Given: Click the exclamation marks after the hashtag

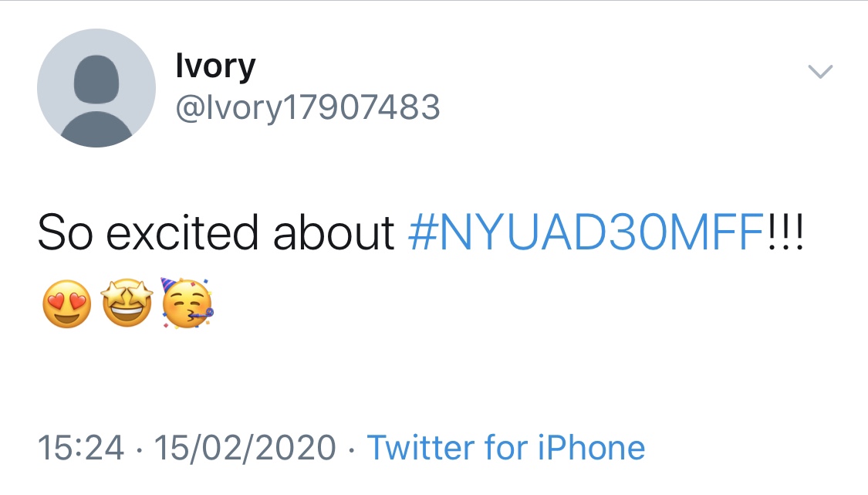Looking at the screenshot, I should coord(786,232).
